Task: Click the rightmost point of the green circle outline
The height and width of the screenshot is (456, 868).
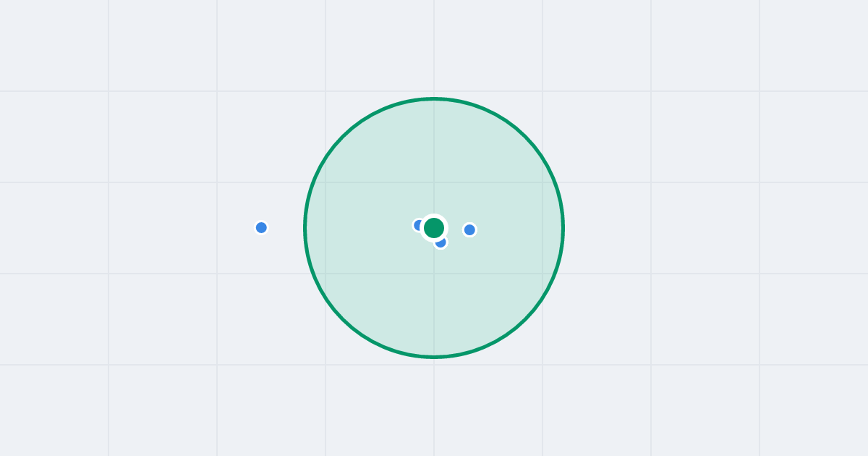Action: tap(563, 228)
